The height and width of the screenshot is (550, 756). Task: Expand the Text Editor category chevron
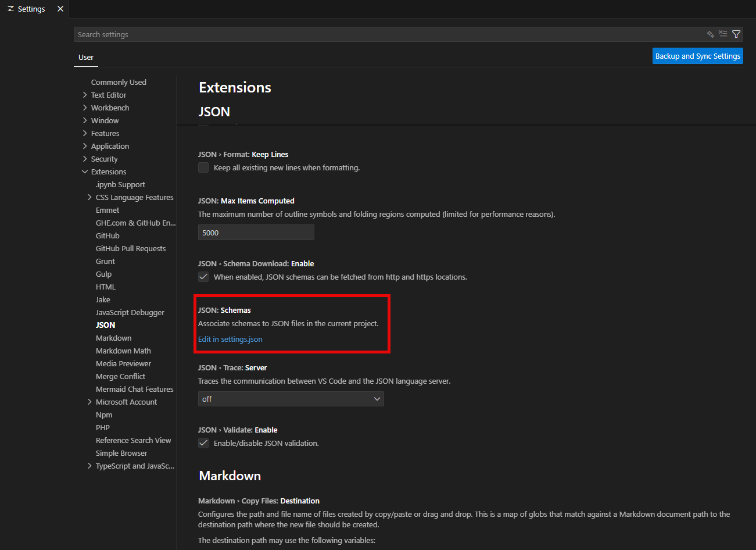[x=85, y=95]
